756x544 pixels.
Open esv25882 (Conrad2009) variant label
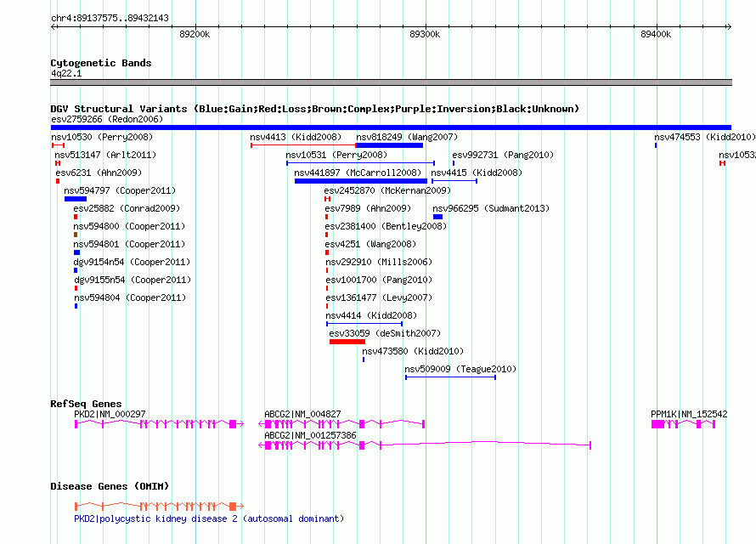tap(127, 208)
